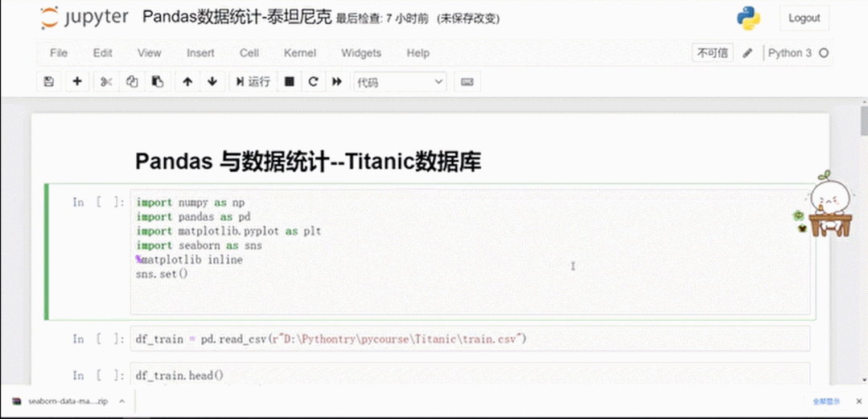Click the Python logo icon
The width and height of the screenshot is (868, 419).
(748, 18)
